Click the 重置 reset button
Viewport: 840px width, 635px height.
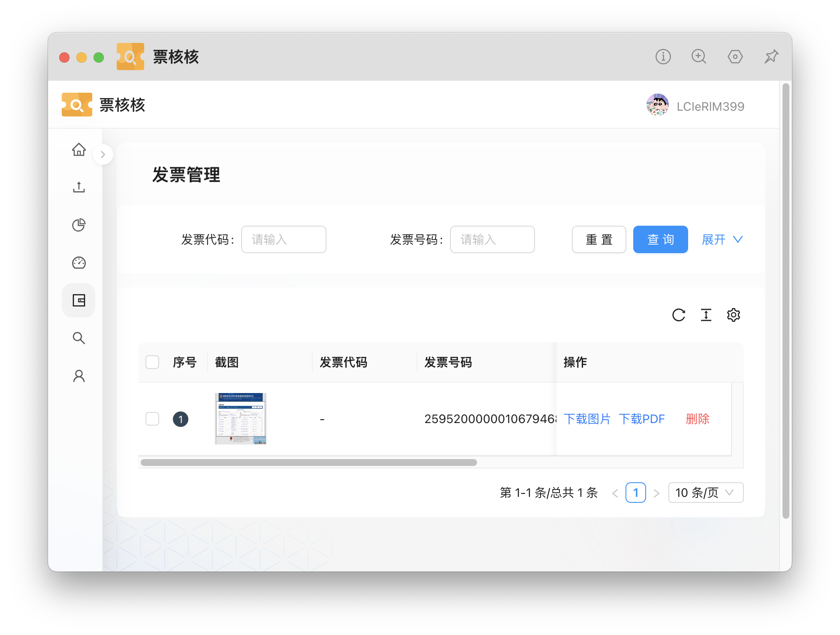[599, 239]
